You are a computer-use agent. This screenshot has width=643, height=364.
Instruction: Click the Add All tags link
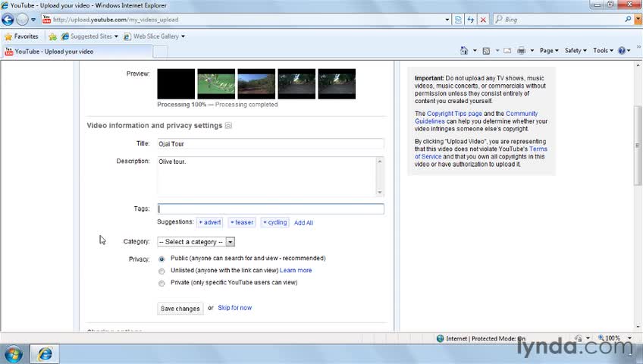click(x=303, y=223)
